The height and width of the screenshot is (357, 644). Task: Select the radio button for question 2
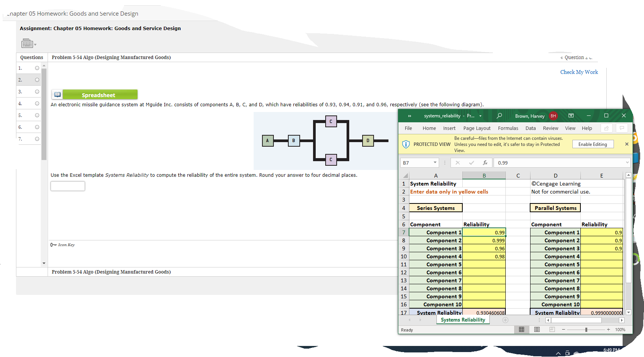37,80
